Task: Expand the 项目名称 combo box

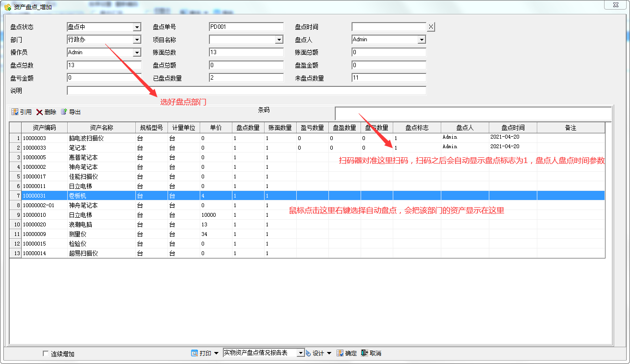Action: tap(279, 40)
